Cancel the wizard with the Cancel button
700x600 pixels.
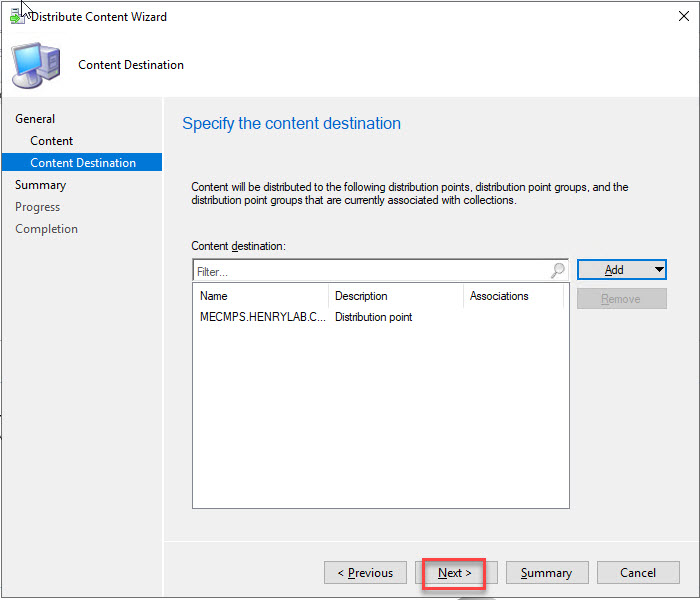(638, 573)
